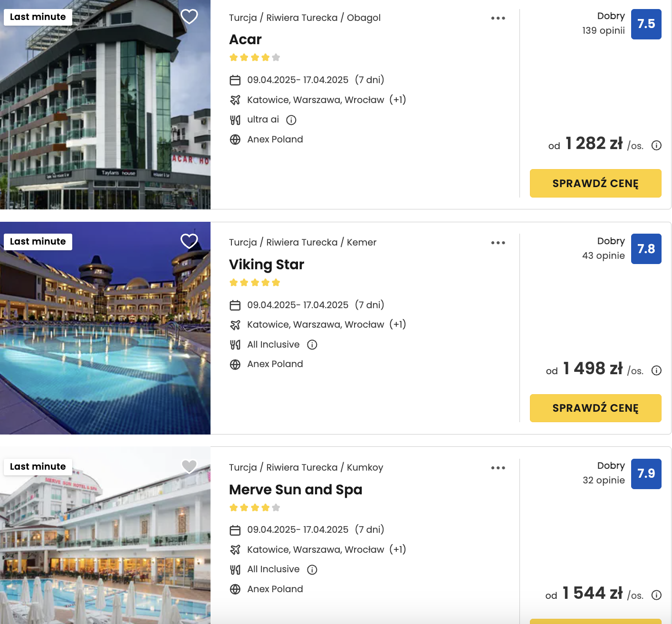This screenshot has height=624, width=672.
Task: Open more options for Acar offer
Action: [498, 18]
